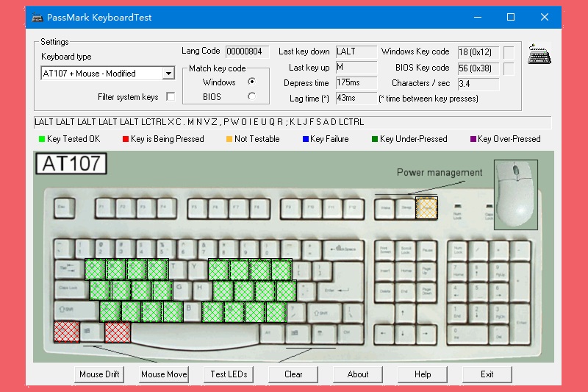Viewport: 588px width, 392px height.
Task: Click the Last key down field showing LALT
Action: [x=356, y=51]
